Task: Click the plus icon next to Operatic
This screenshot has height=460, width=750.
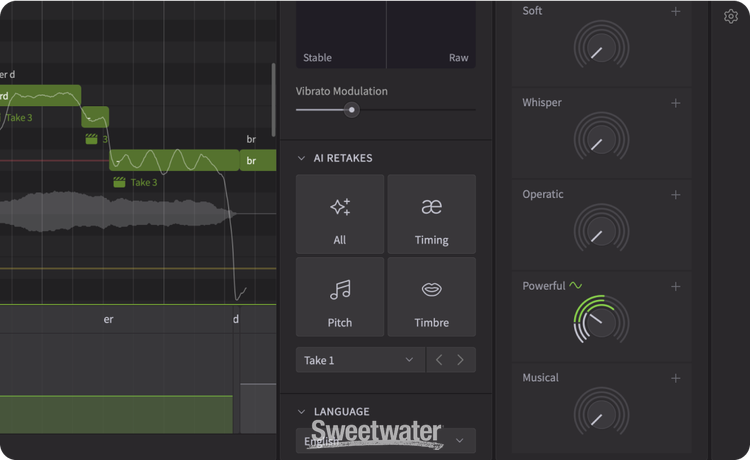Action: click(x=676, y=195)
